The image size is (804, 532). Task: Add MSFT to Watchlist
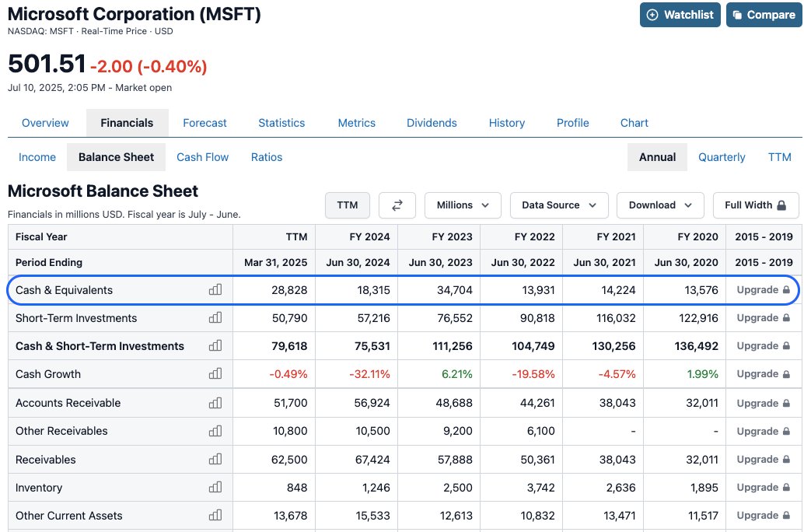(680, 15)
